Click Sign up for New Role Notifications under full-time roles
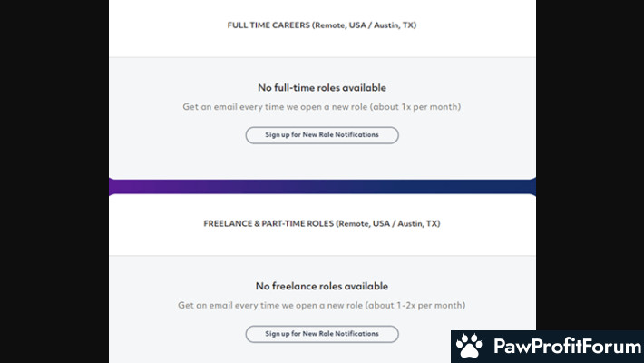Screen dimensions: 644x363 [x=322, y=135]
